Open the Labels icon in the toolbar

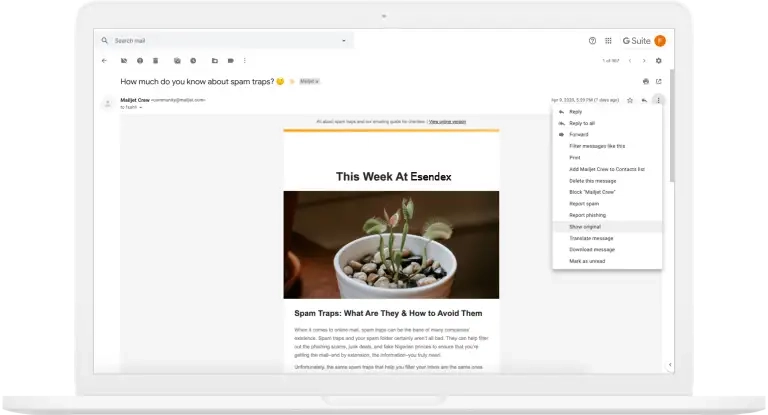(230, 61)
